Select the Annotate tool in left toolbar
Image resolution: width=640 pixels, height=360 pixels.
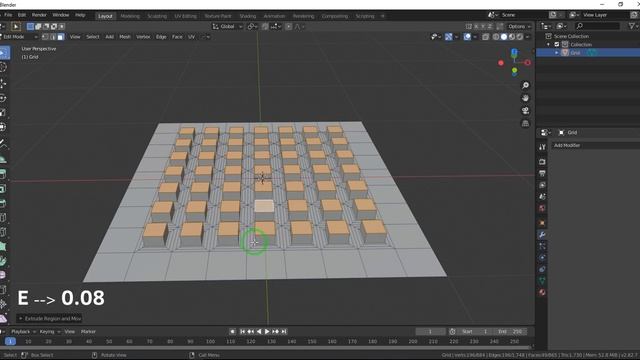click(x=3, y=143)
